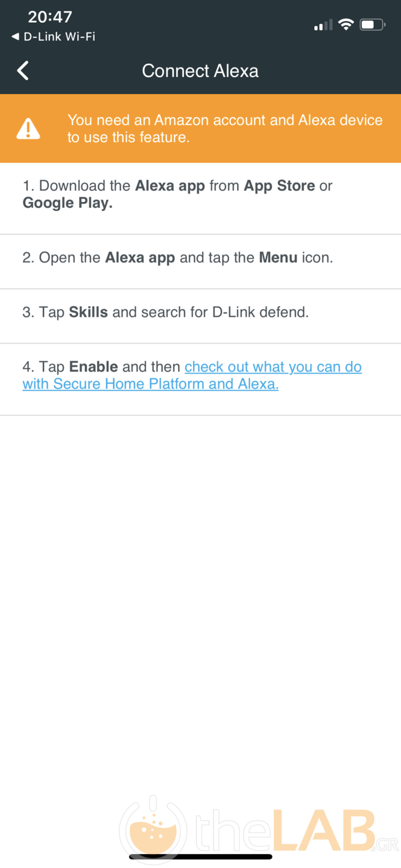Tap the home indicator bar at bottom
Viewport: 401px width, 868px height.
200,856
